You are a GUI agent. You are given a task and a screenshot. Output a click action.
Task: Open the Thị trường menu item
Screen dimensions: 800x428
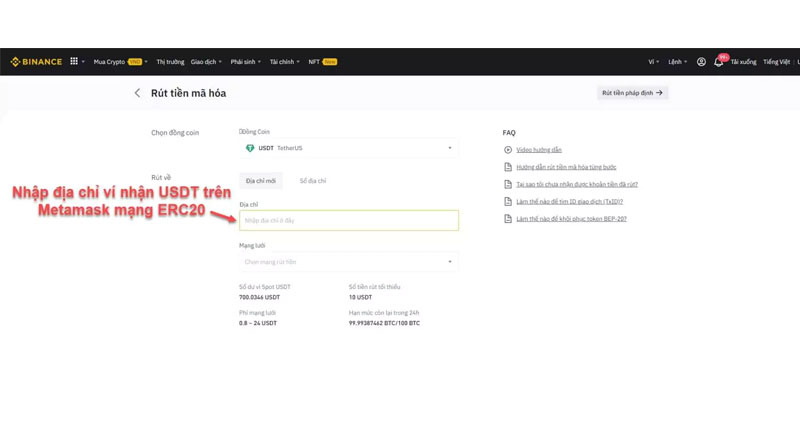coord(170,62)
